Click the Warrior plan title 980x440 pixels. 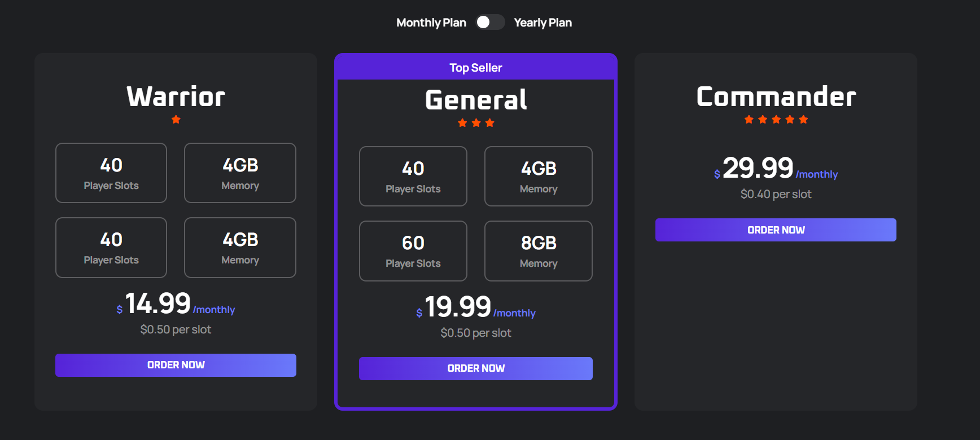coord(176,96)
